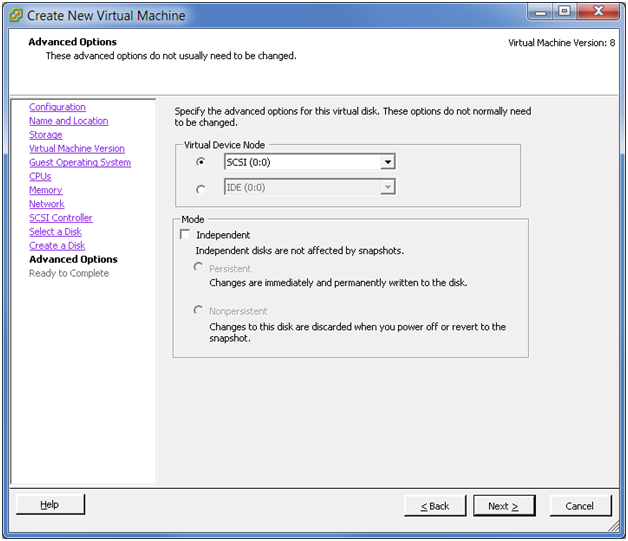Choose the Nonpersistent radio option
The height and width of the screenshot is (541, 628).
pos(198,310)
